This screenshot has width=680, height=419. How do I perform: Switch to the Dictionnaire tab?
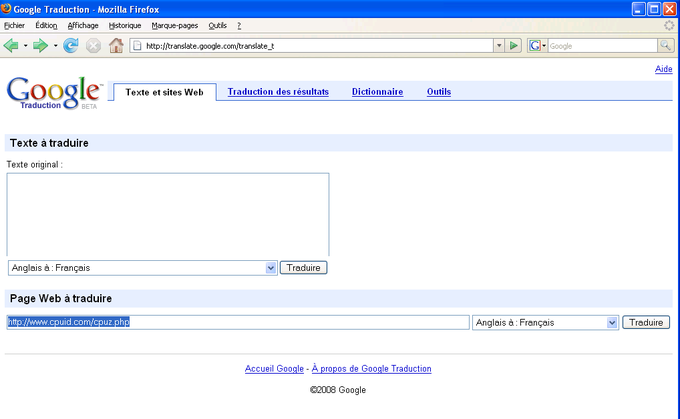click(x=377, y=92)
